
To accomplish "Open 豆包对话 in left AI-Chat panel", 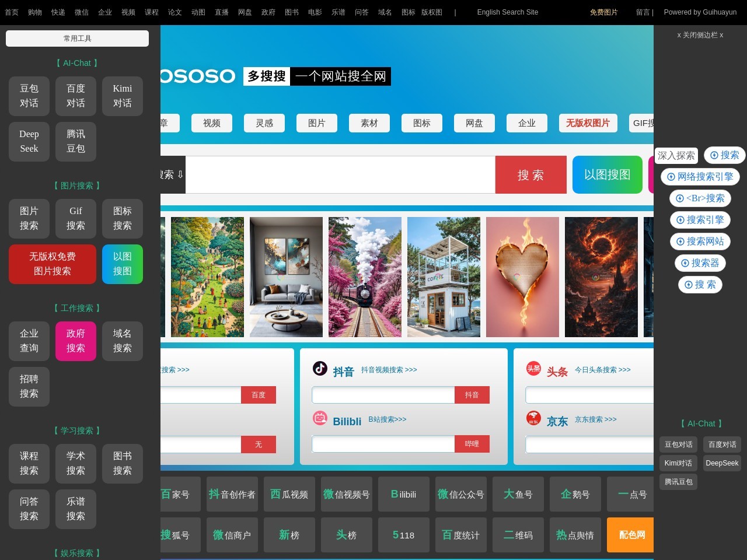I will [x=29, y=96].
